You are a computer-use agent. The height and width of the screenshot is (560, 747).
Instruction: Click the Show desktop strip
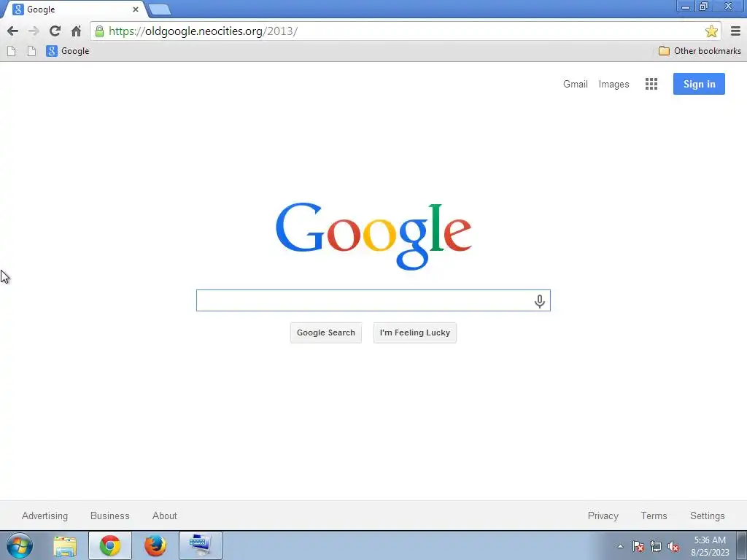[742, 545]
